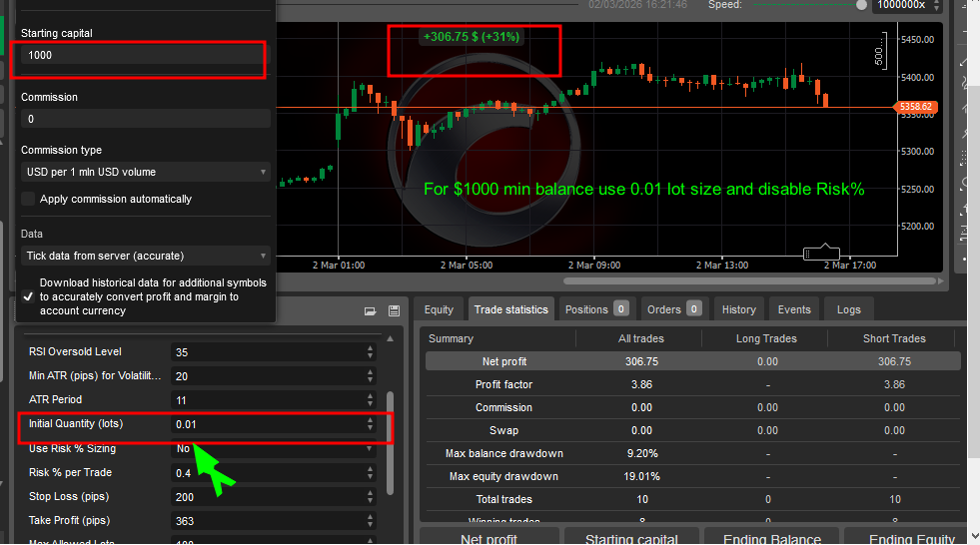The height and width of the screenshot is (545, 980).
Task: Click the All trades column header
Action: point(640,338)
